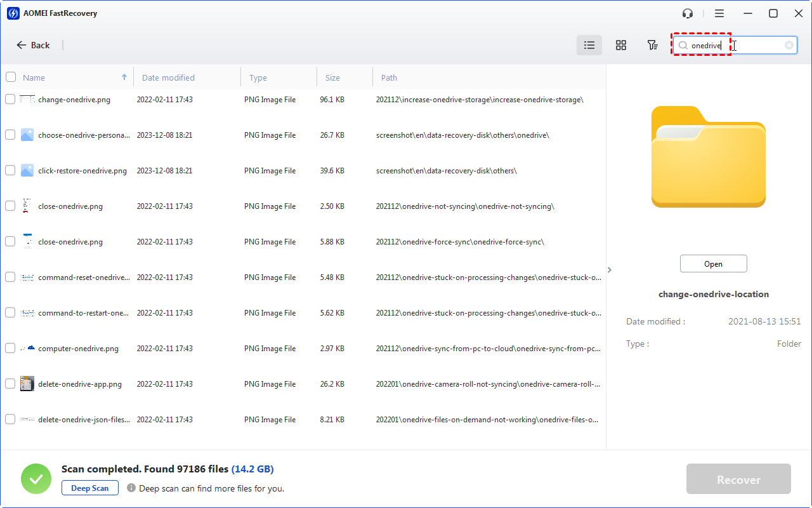Start a Deep Scan
This screenshot has width=812, height=508.
pyautogui.click(x=89, y=488)
